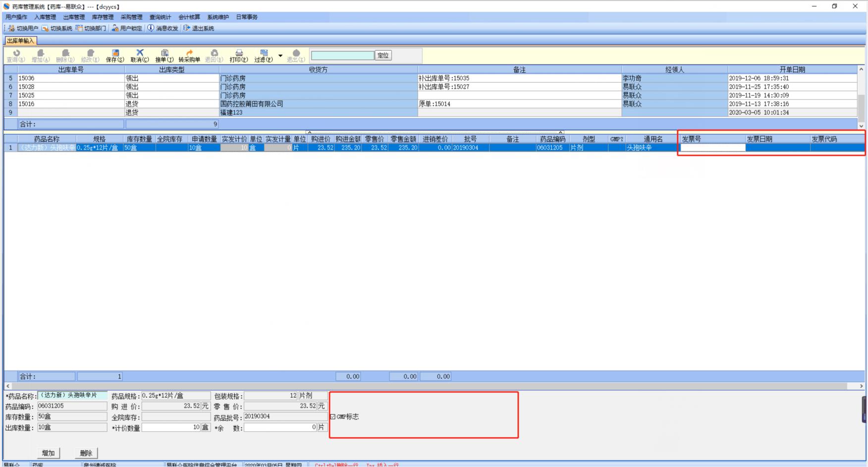Cancel editing via 取消(C) icon
Screen dimensions: 868x467
pyautogui.click(x=140, y=56)
